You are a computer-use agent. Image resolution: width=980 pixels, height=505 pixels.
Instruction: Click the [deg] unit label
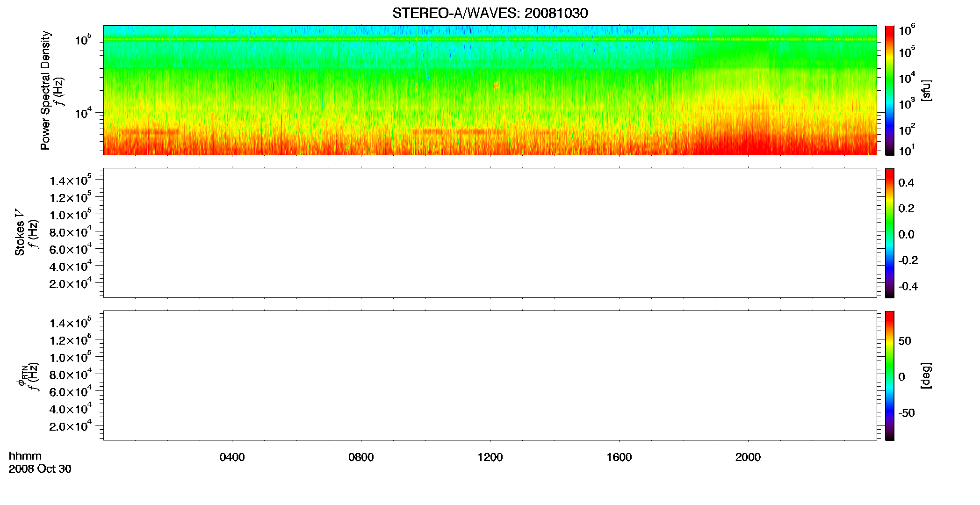(x=926, y=375)
